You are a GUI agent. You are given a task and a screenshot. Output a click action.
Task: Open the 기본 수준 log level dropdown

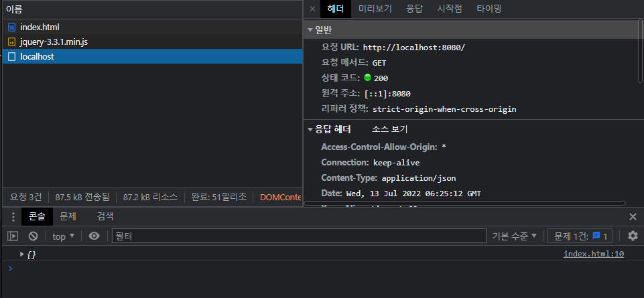(515, 236)
